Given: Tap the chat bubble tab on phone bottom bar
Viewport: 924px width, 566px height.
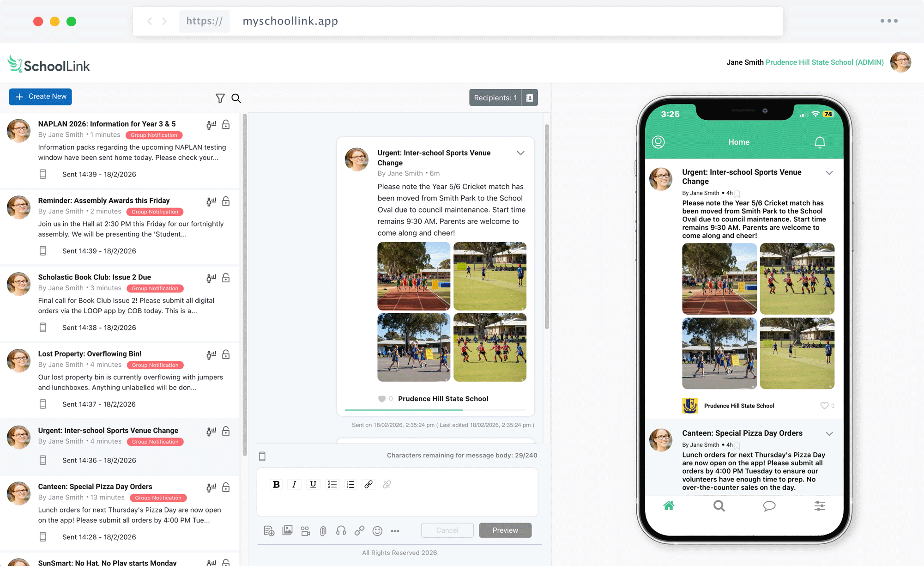Looking at the screenshot, I should pyautogui.click(x=769, y=506).
